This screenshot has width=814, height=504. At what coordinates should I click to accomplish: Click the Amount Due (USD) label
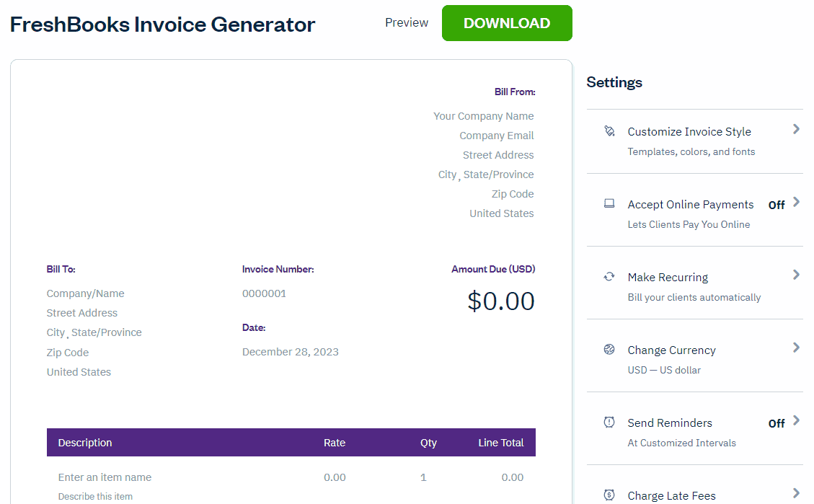pos(493,270)
